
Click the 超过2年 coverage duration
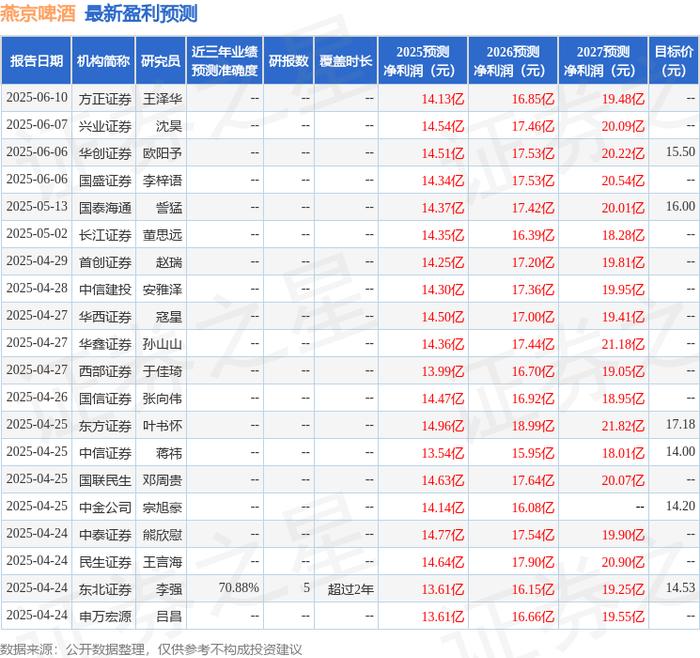(350, 589)
